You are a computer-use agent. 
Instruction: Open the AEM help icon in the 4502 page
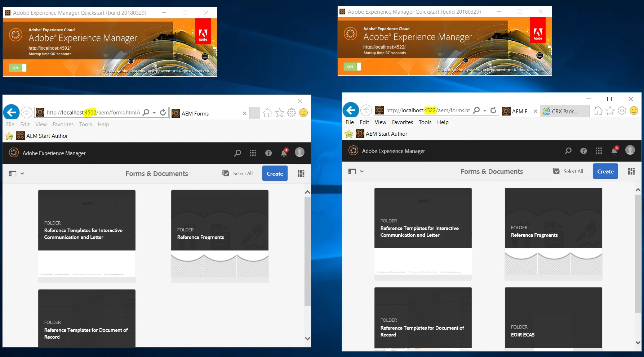(x=268, y=153)
